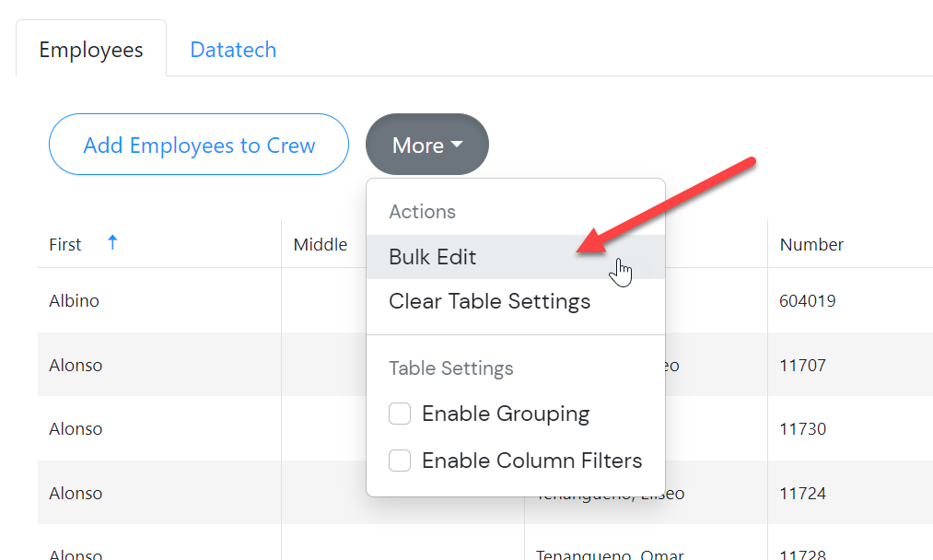Select the cell showing number 11724
Screen dimensions: 933x560
point(802,494)
